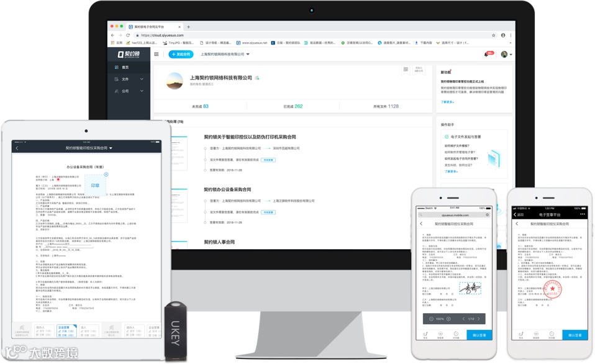Open the company selector dropdown in desktop header
Image resolution: width=595 pixels, height=364 pixels.
(225, 54)
